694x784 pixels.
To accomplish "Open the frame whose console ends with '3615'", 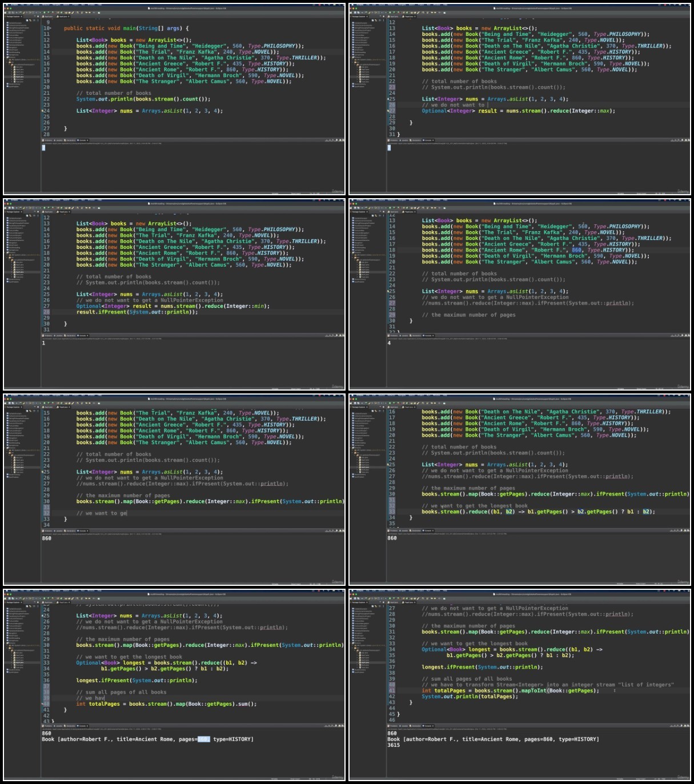I will click(520, 685).
